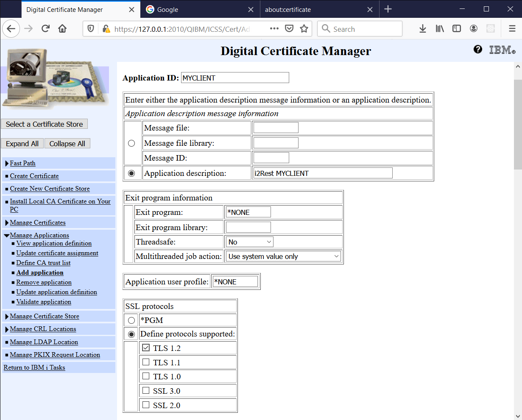Close the about:certificate tab
Viewport: 522px width, 420px height.
370,9
